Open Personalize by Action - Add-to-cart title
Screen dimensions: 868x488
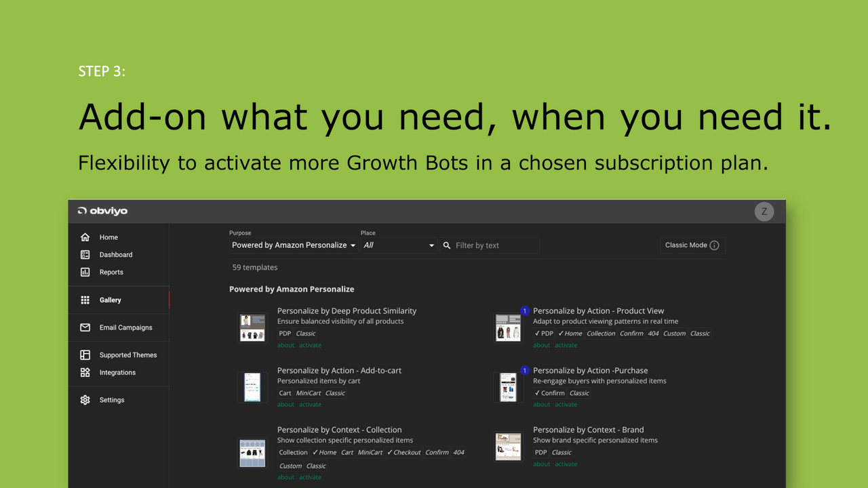340,371
